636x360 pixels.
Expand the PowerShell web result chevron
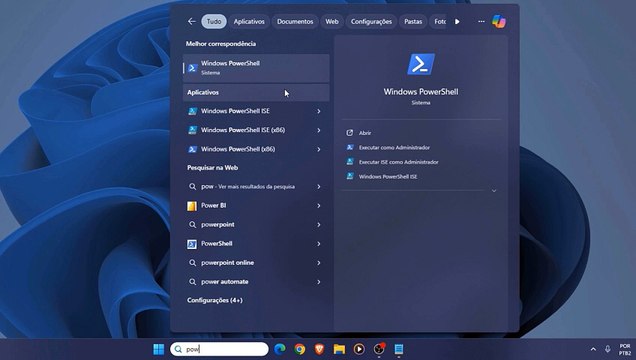point(319,244)
